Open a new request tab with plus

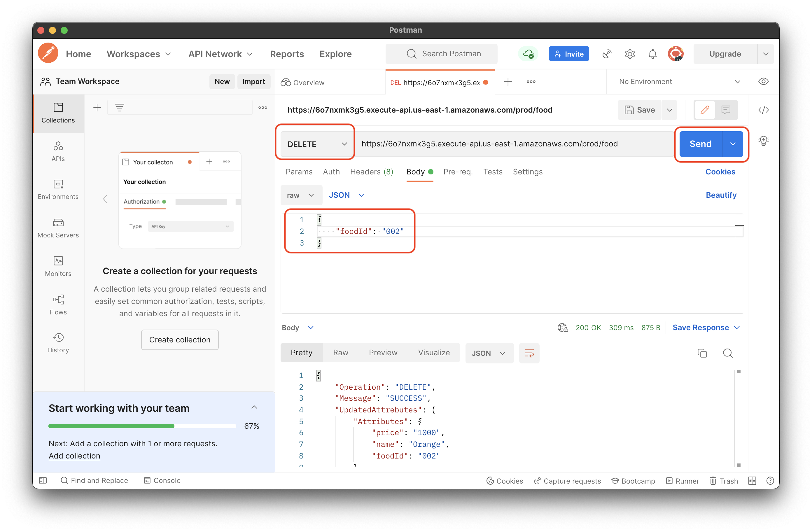[508, 82]
